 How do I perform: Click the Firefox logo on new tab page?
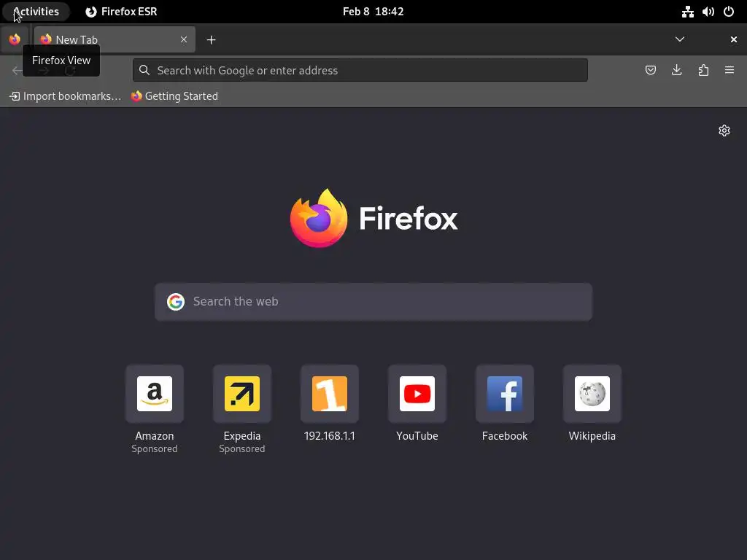click(x=373, y=218)
